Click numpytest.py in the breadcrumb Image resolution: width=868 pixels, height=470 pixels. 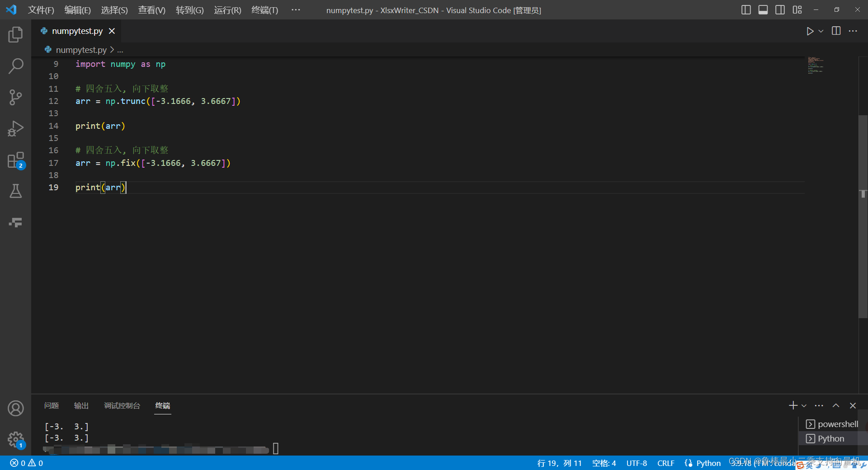click(x=81, y=50)
